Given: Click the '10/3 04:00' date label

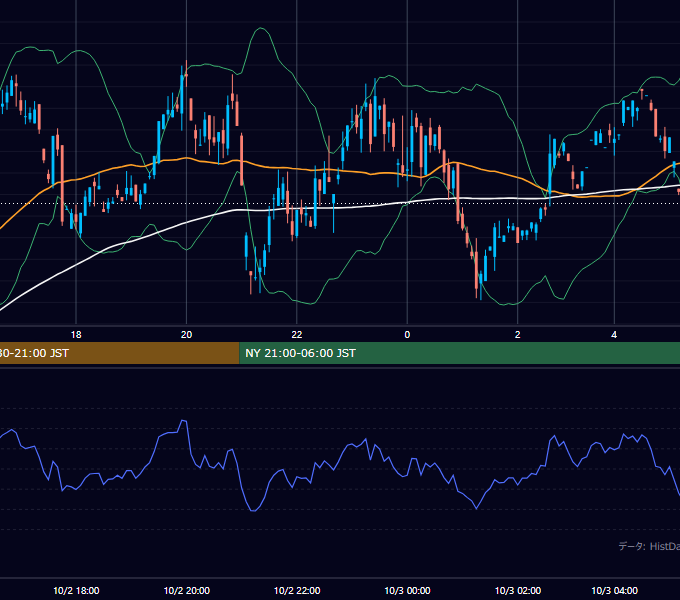Looking at the screenshot, I should tap(615, 590).
